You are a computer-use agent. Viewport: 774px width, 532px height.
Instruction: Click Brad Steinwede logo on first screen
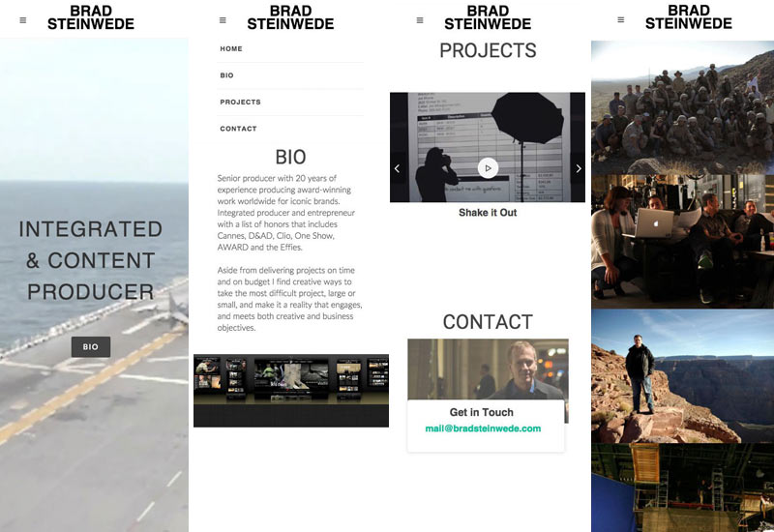[x=91, y=17]
